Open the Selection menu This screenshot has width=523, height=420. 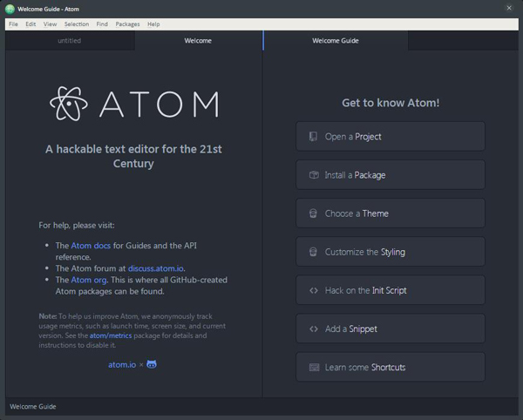77,24
